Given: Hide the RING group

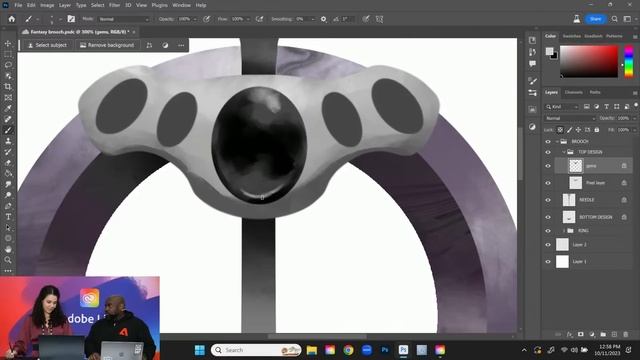Looking at the screenshot, I should point(548,231).
